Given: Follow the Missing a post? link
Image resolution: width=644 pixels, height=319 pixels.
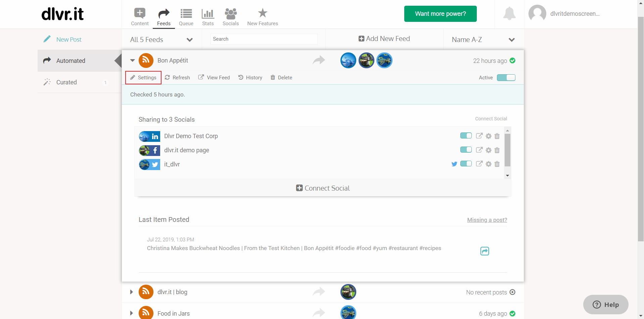Looking at the screenshot, I should pos(487,220).
